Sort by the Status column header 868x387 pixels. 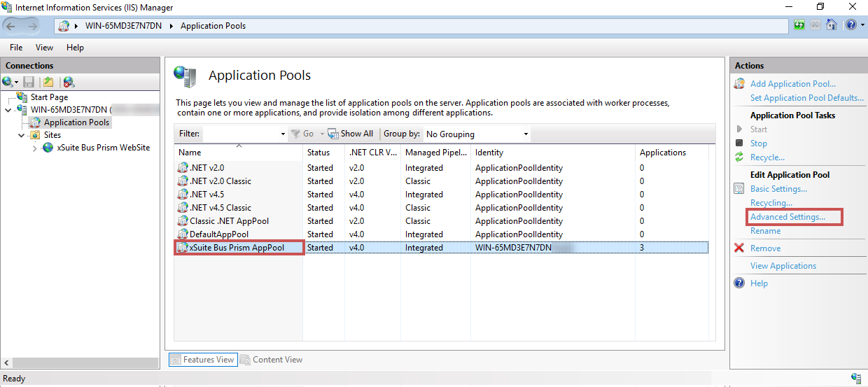point(323,152)
